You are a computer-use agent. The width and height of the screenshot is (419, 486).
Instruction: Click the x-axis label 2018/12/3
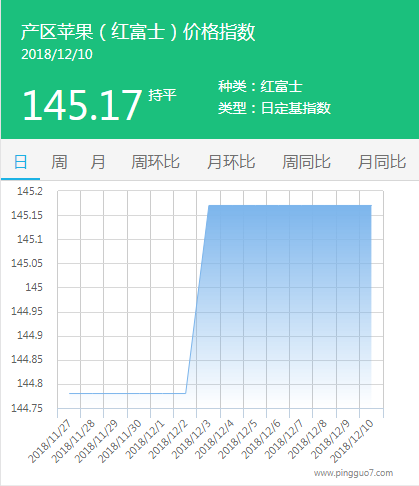click(191, 440)
